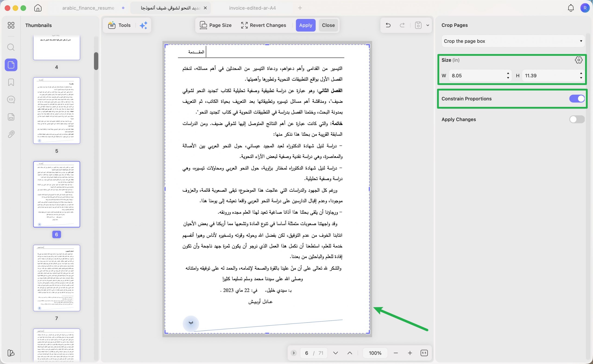Viewport: 593px width, 364px height.
Task: Set actual size with 1:1 icon
Action: (x=424, y=353)
